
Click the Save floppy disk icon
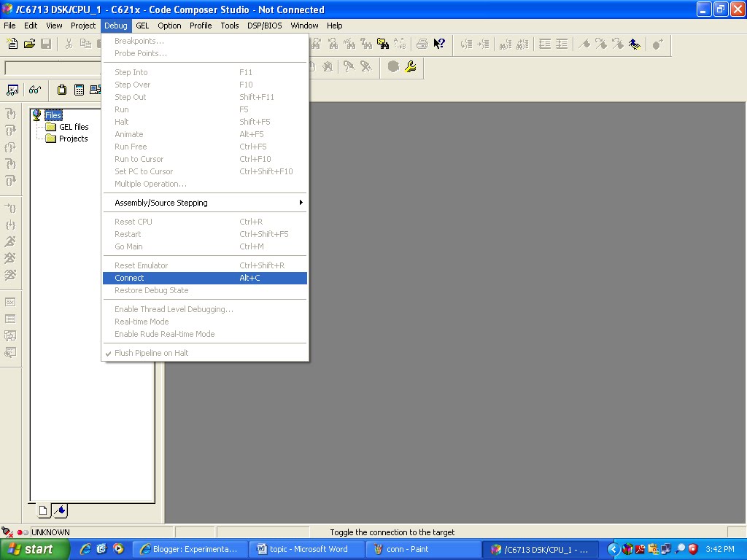point(46,44)
